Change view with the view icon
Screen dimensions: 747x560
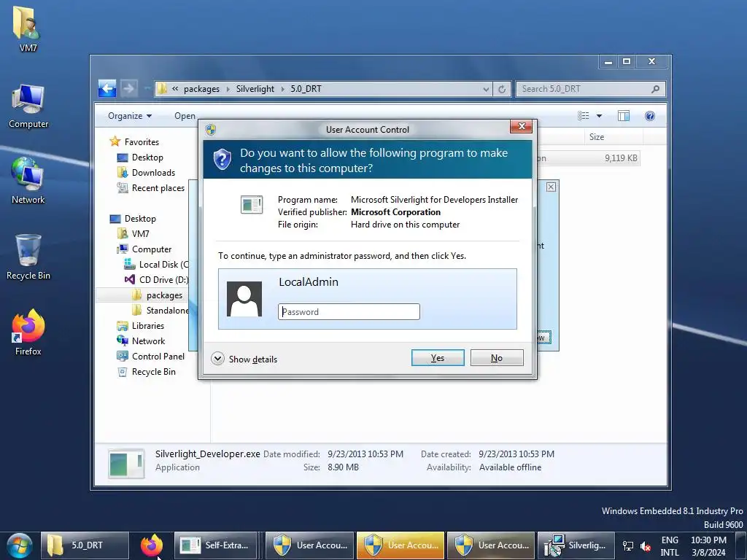(583, 116)
